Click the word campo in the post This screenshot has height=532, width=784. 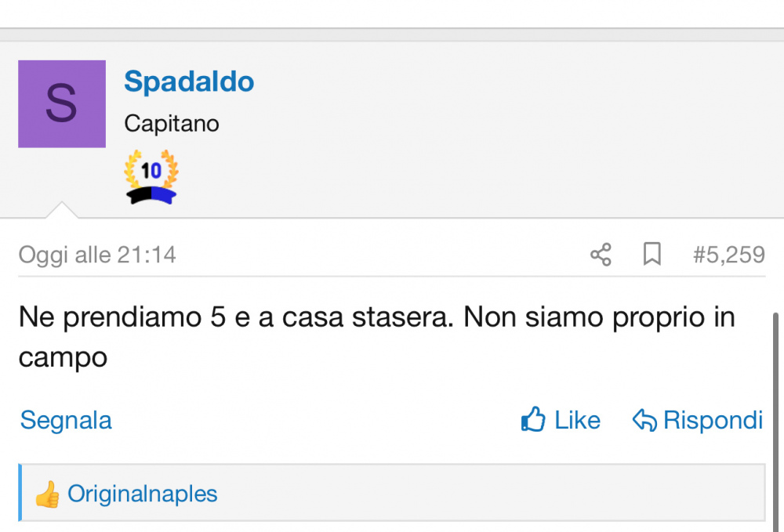[63, 358]
